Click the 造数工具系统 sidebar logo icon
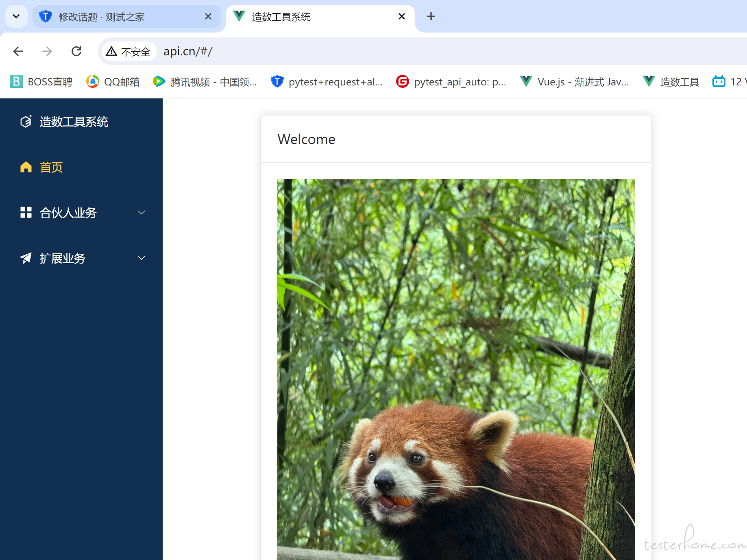This screenshot has width=747, height=560. (26, 121)
